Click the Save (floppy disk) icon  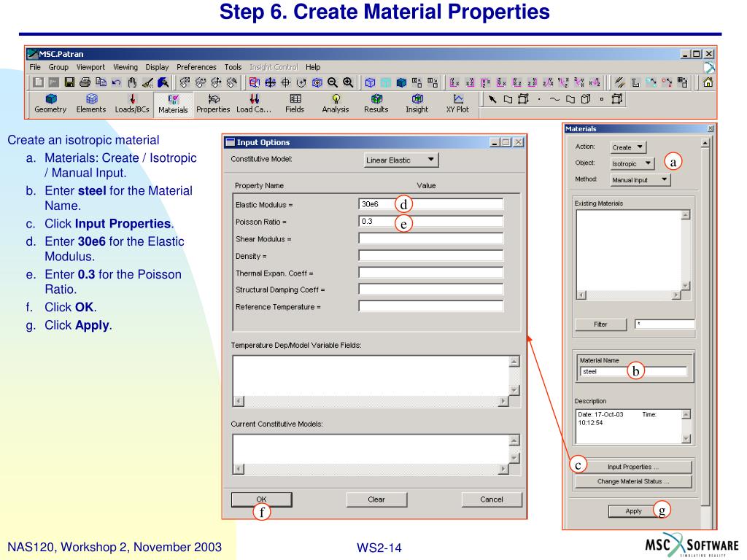69,82
